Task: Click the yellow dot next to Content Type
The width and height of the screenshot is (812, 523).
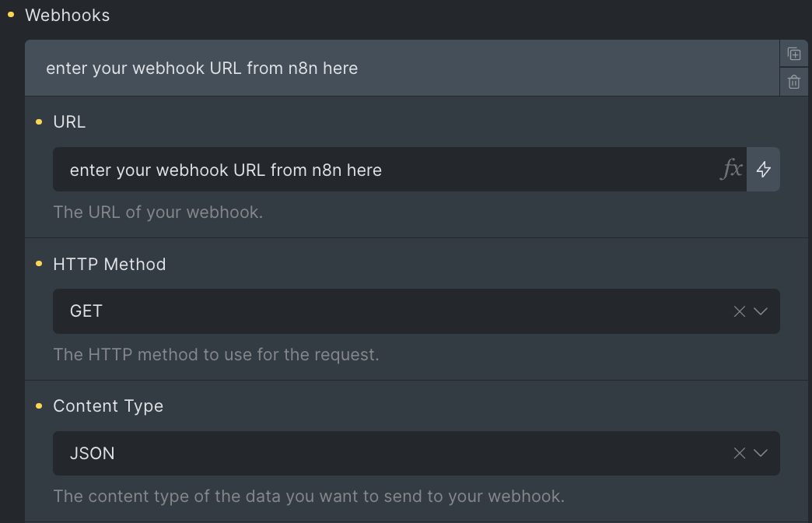Action: click(x=38, y=405)
